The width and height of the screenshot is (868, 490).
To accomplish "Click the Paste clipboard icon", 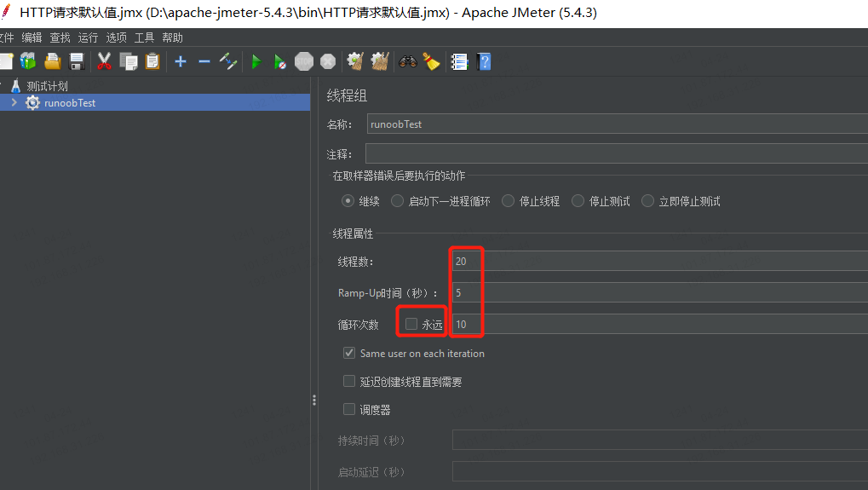I will click(152, 61).
